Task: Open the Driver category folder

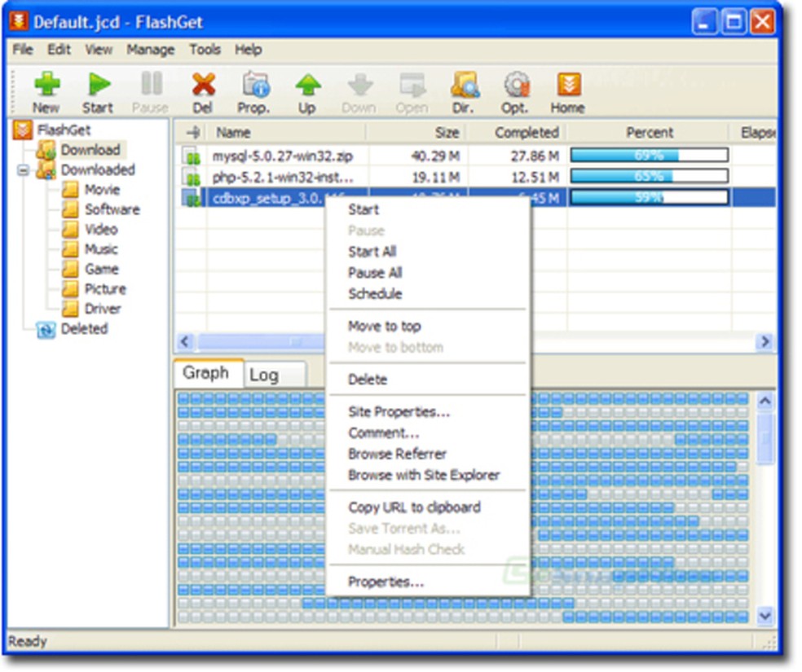Action: (103, 310)
